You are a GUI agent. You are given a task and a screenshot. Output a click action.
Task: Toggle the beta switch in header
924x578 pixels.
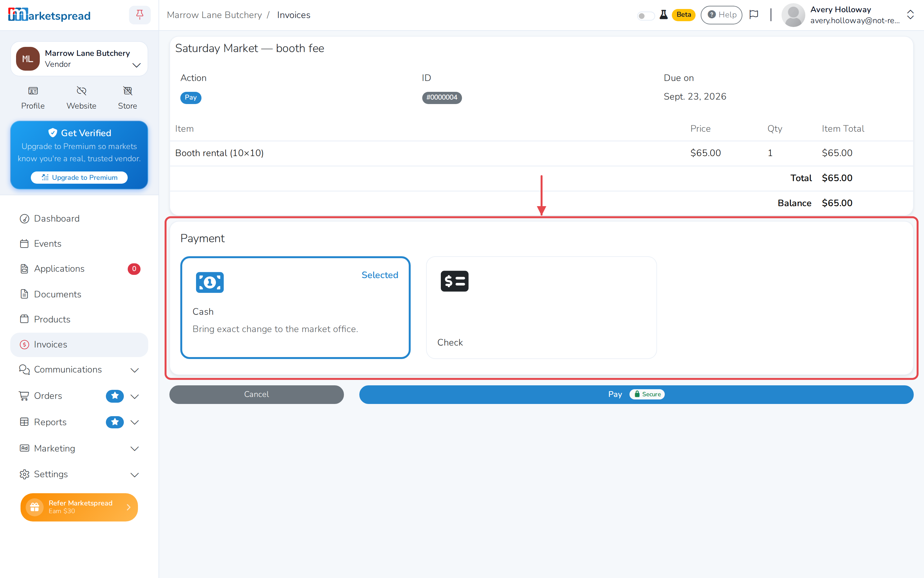646,15
